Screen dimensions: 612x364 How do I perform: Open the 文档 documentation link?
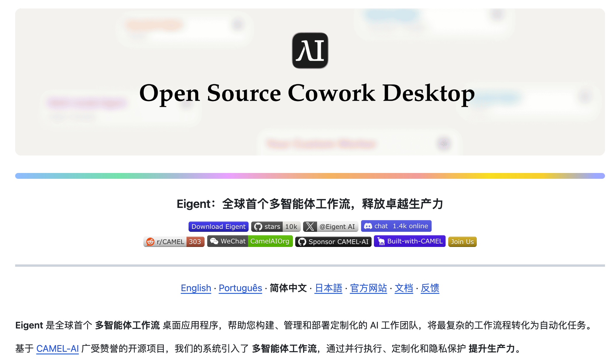(404, 288)
